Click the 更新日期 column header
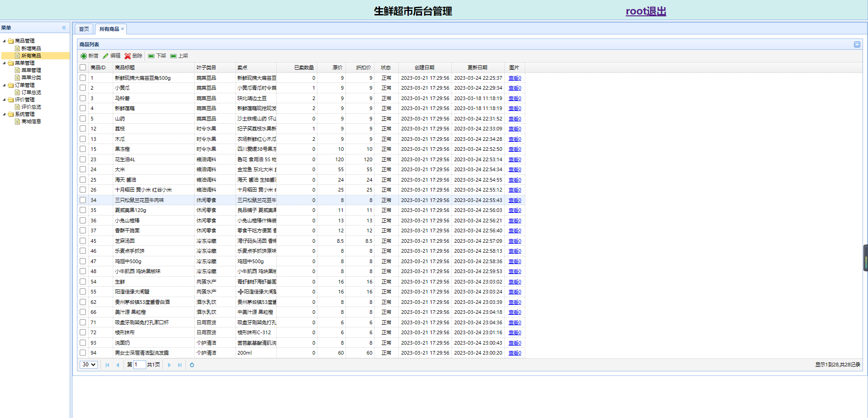 (x=478, y=67)
